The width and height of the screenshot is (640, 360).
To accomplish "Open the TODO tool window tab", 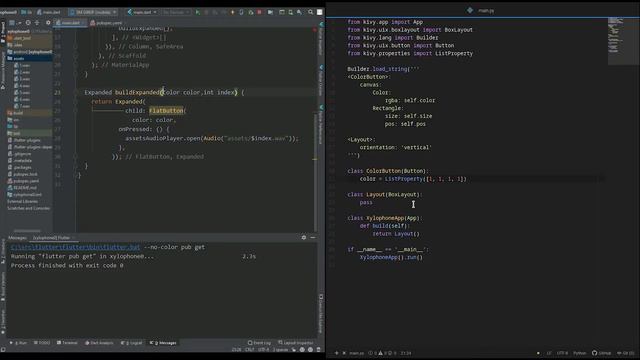I will click(42, 343).
